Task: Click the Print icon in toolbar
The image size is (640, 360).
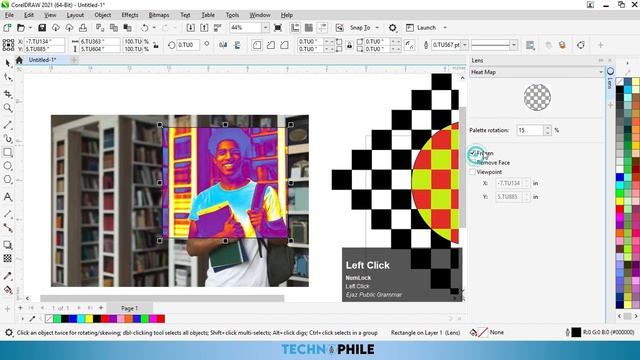Action: (83, 28)
